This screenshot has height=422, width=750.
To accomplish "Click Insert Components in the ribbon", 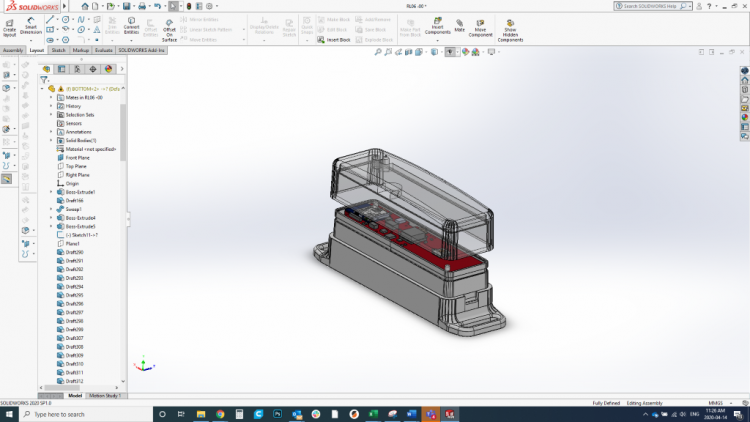I will pyautogui.click(x=438, y=26).
